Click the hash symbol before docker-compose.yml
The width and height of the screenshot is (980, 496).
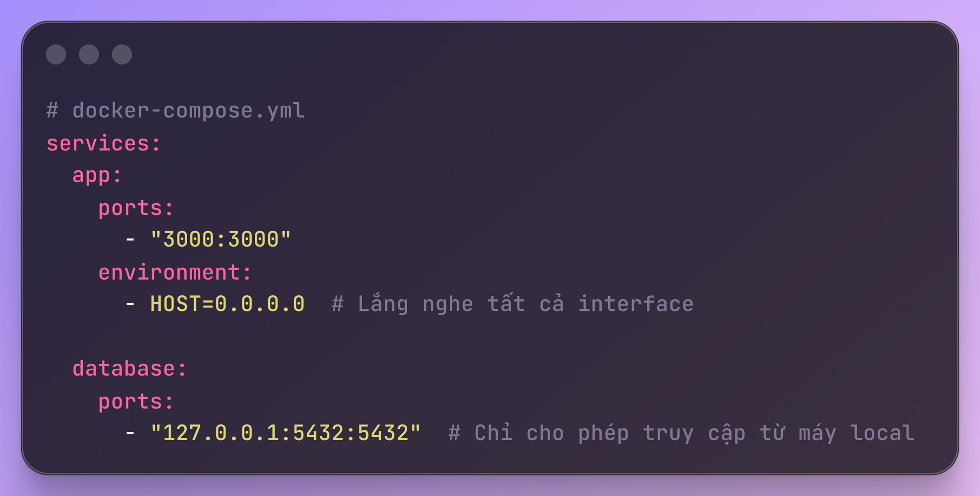[x=52, y=111]
